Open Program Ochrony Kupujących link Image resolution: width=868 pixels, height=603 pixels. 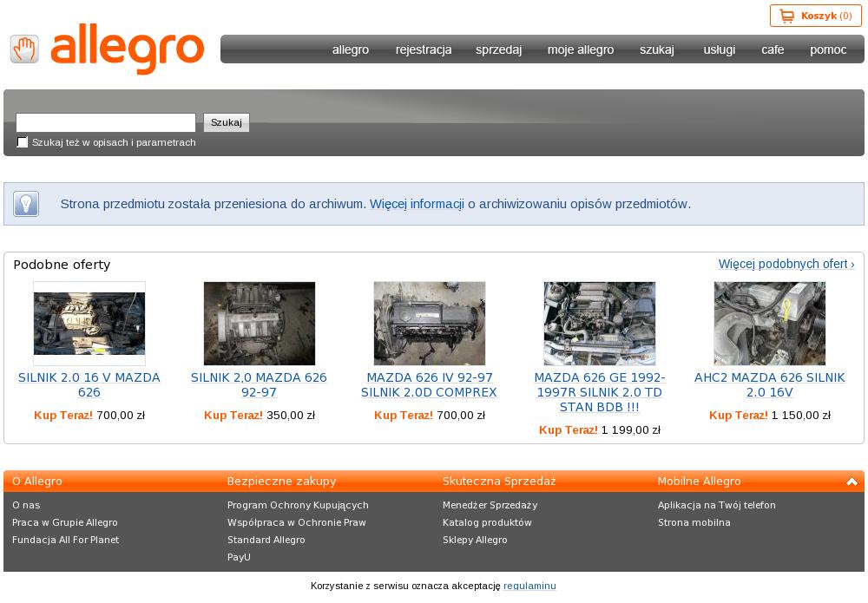[298, 506]
